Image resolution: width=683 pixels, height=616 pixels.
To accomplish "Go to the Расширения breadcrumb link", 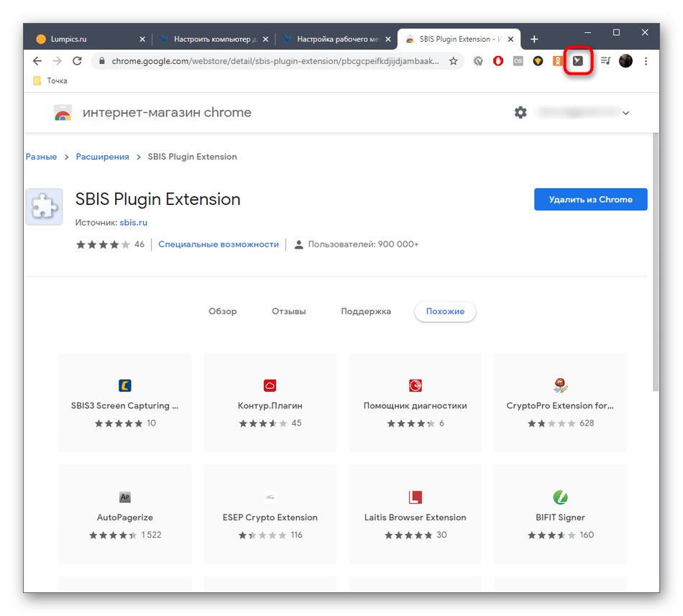I will pyautogui.click(x=102, y=157).
